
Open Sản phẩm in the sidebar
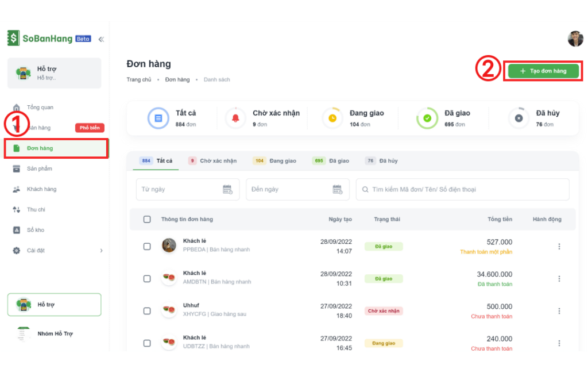39,168
